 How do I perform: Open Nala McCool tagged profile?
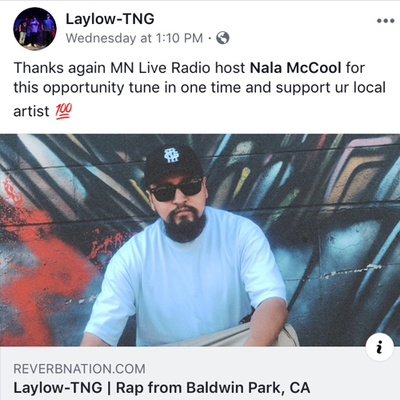(x=296, y=68)
